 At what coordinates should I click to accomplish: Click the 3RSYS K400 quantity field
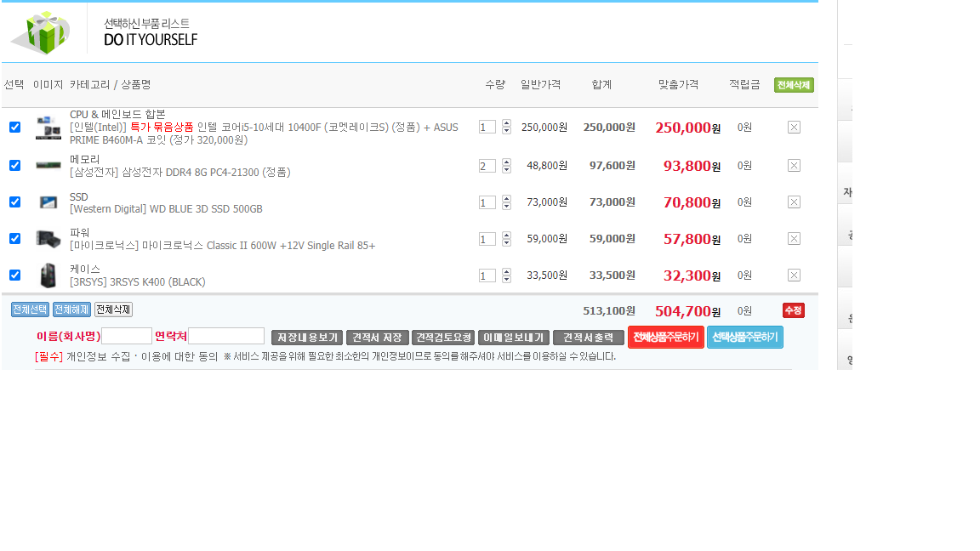tap(487, 275)
